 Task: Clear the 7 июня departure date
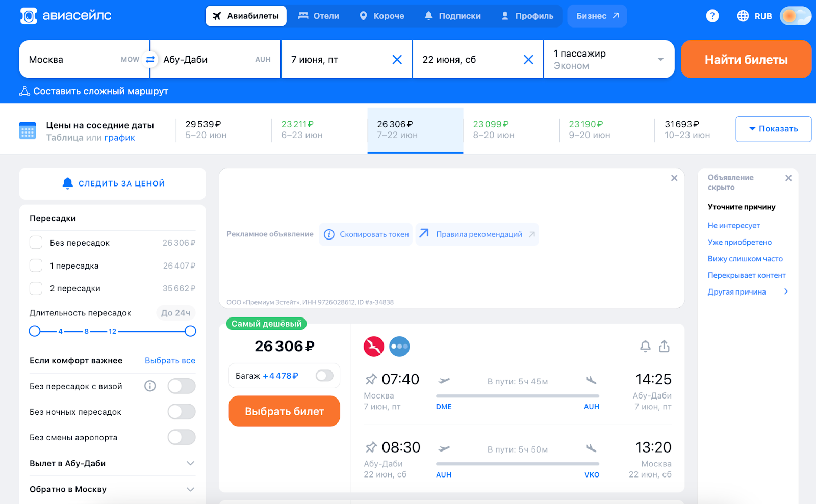coord(397,60)
